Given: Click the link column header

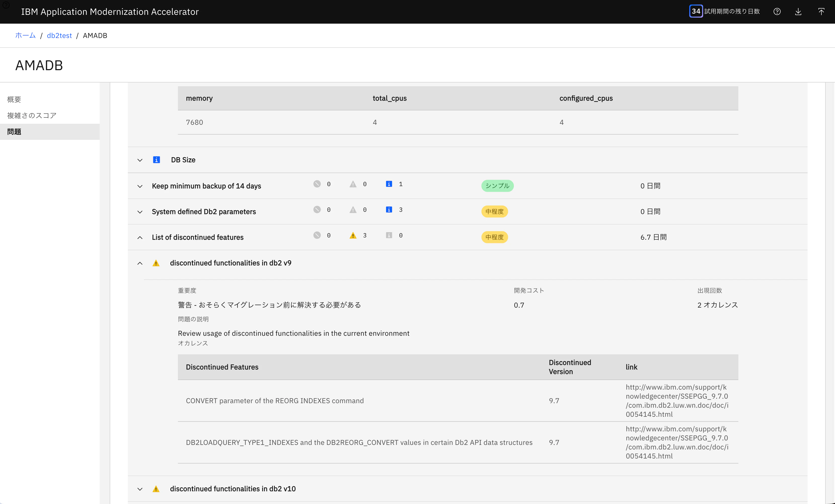Looking at the screenshot, I should tap(631, 367).
